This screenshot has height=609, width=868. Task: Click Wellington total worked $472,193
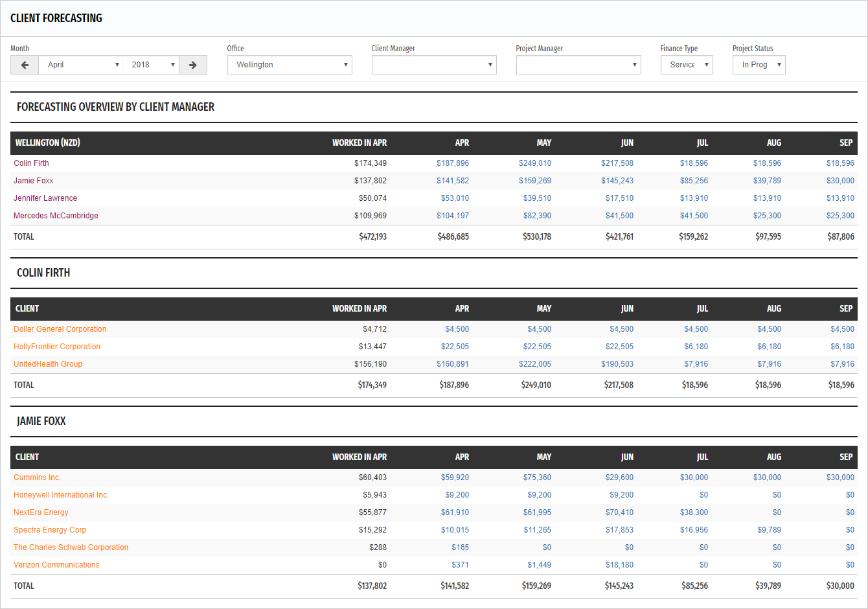[x=372, y=237]
